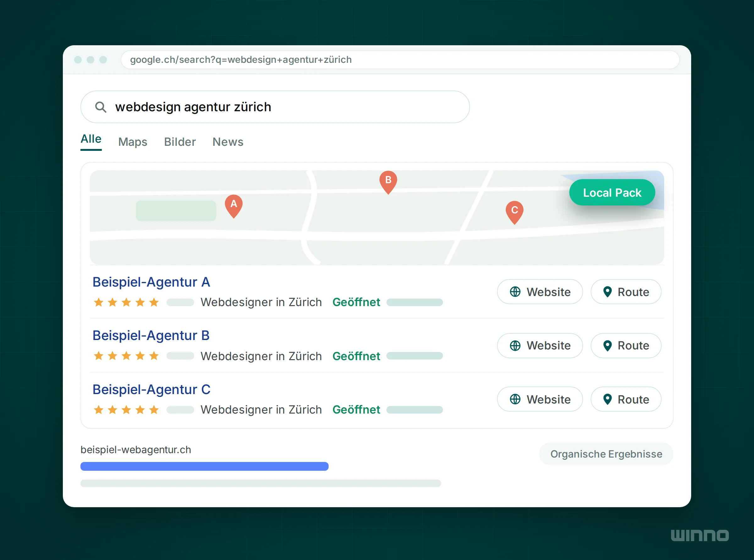754x560 pixels.
Task: Open Beispiel-Agentur B listing title
Action: [151, 336]
